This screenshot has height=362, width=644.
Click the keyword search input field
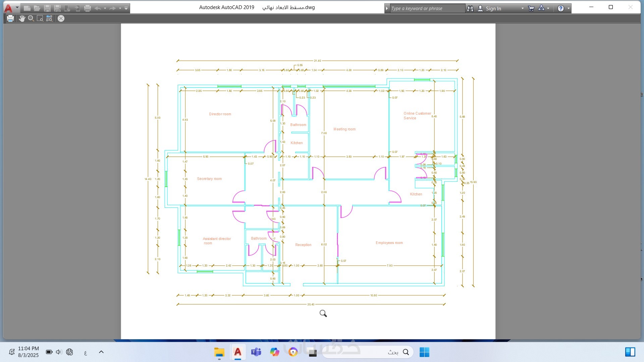coord(427,8)
